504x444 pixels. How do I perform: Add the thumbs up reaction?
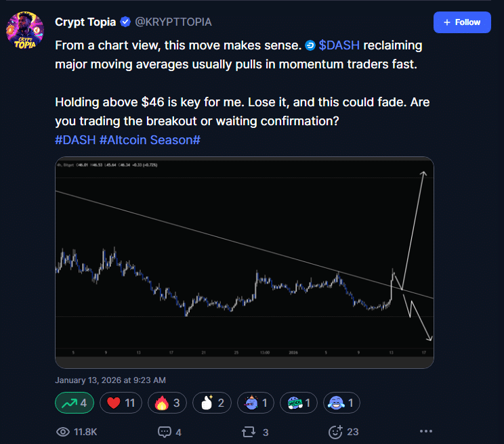[212, 403]
